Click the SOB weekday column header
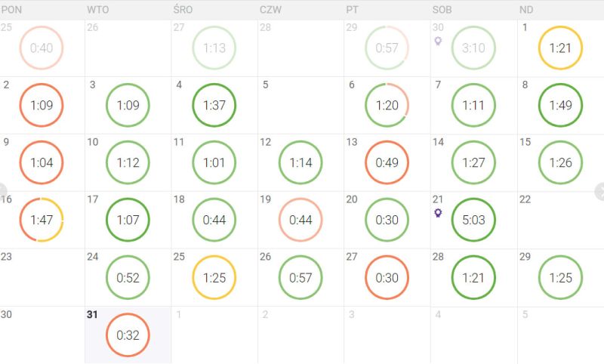The image size is (604, 364). click(442, 10)
